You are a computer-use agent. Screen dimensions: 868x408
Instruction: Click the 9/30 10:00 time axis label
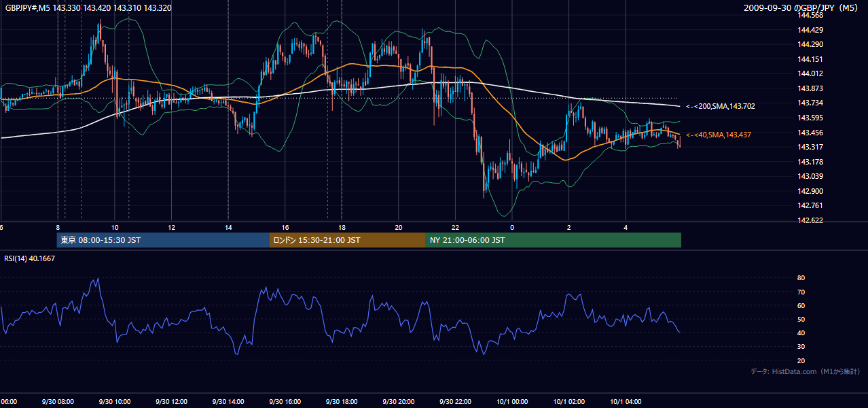click(x=115, y=401)
